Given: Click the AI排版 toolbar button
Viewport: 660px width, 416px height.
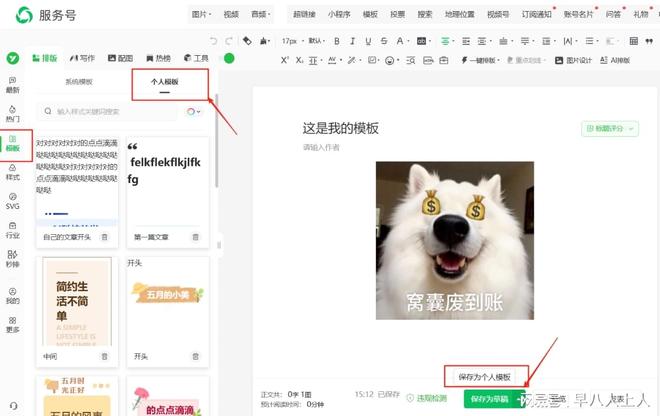Looking at the screenshot, I should click(x=615, y=60).
